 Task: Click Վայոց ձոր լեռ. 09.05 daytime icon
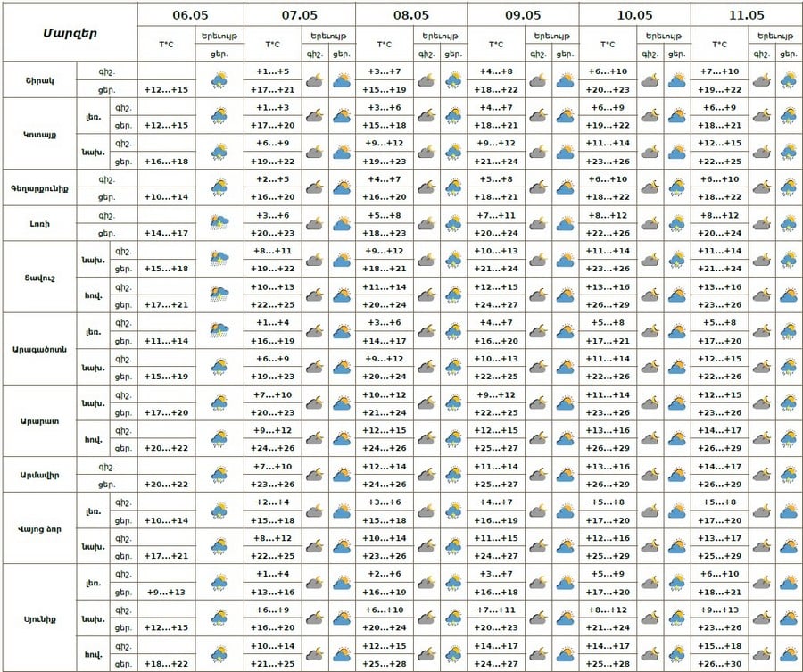[x=565, y=510]
